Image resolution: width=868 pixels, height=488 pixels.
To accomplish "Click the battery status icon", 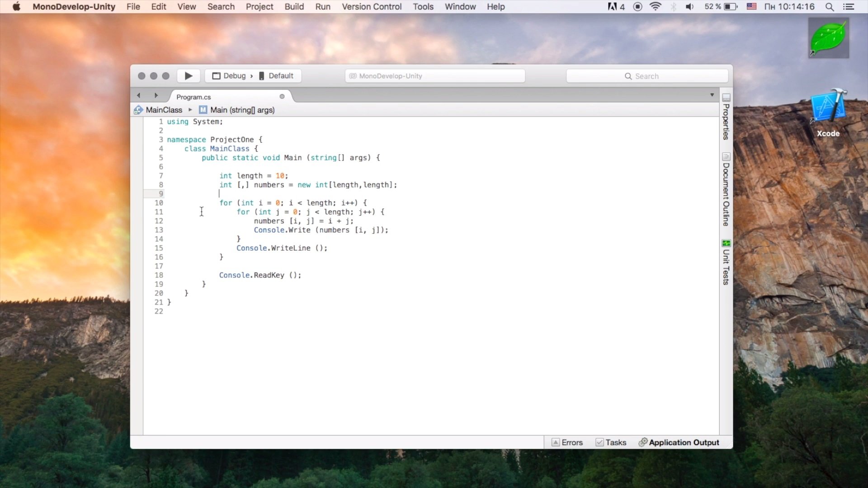I will click(x=731, y=7).
